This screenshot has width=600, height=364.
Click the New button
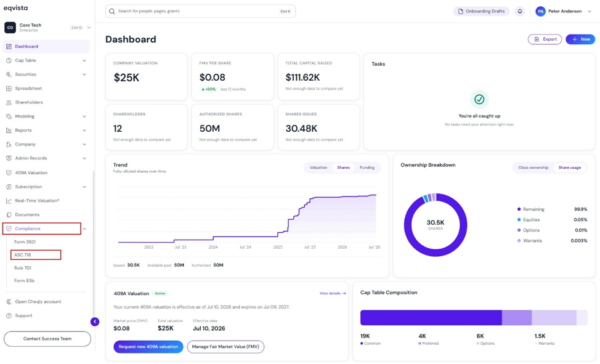click(x=580, y=39)
